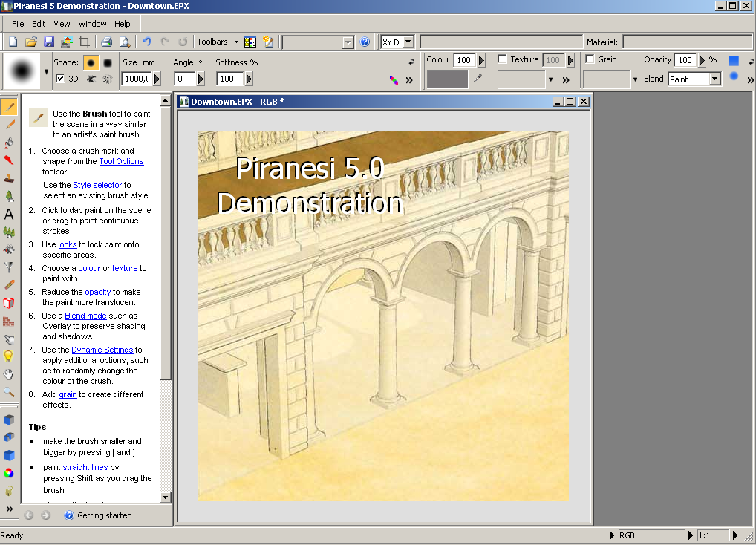Open the File menu
Viewport: 756px width, 545px height.
coord(18,24)
